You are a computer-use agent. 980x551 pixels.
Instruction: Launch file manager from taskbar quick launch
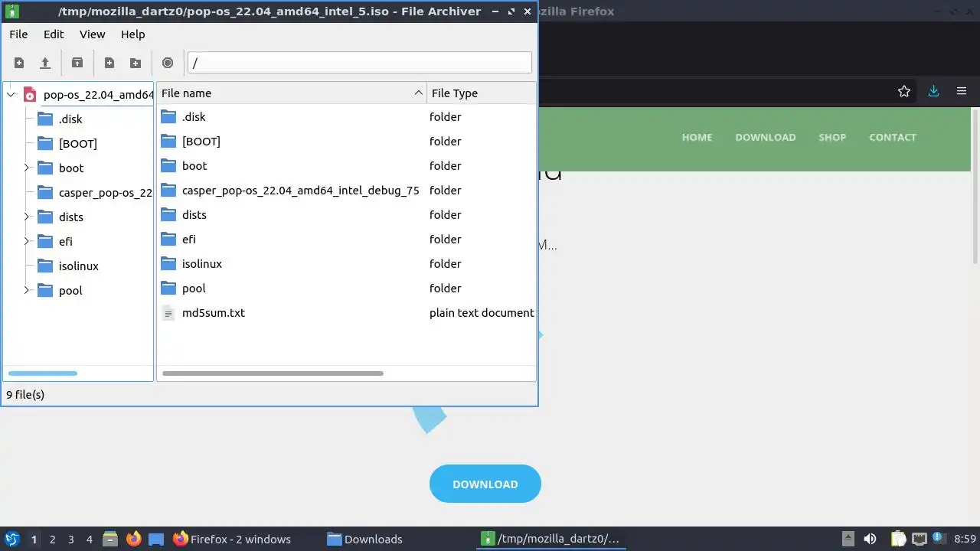(110, 539)
